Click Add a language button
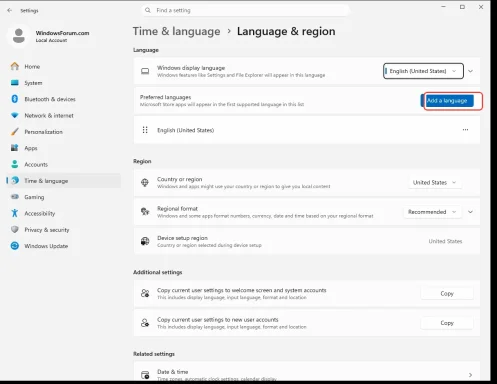The height and width of the screenshot is (384, 497). point(447,101)
